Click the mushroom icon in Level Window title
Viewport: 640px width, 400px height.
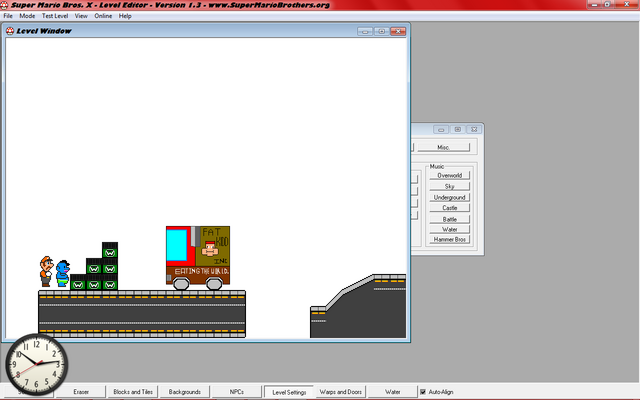(10, 31)
